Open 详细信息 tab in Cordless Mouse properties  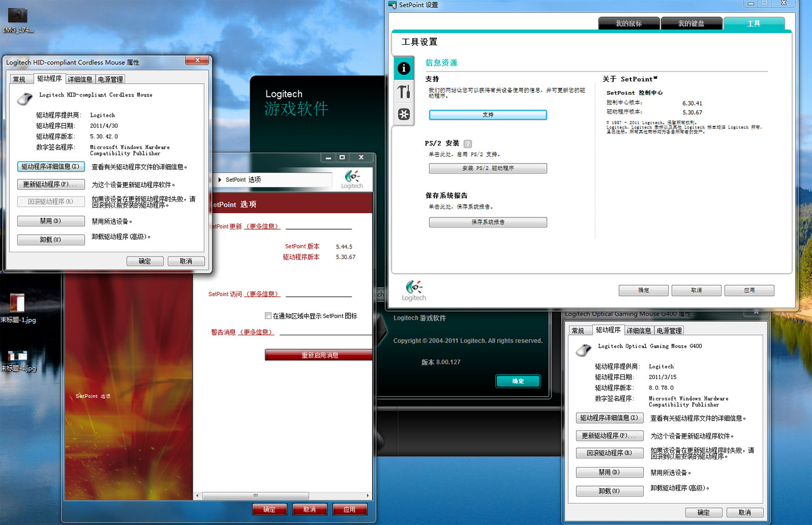point(80,79)
